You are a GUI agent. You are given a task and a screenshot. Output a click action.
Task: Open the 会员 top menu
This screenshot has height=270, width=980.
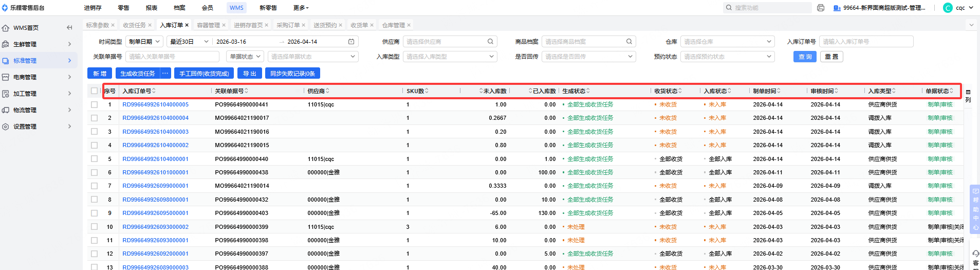pos(208,8)
